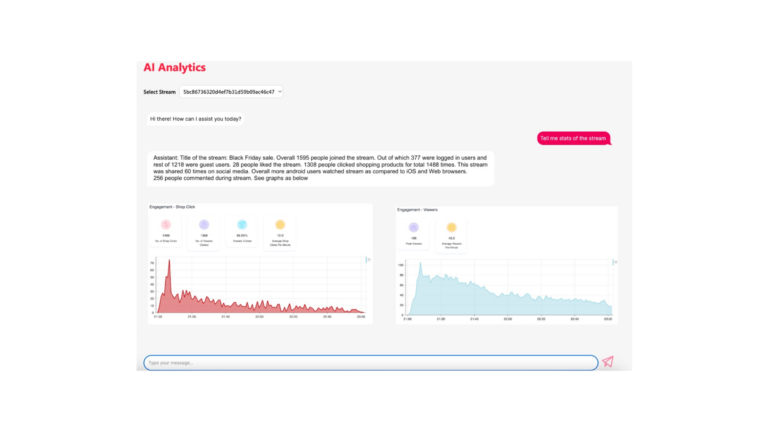Screen dimensions: 768x432
Task: Click the AI Analytics title
Action: pyautogui.click(x=174, y=68)
